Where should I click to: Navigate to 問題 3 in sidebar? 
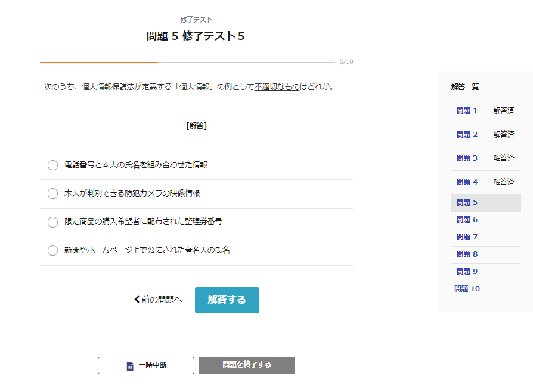467,158
